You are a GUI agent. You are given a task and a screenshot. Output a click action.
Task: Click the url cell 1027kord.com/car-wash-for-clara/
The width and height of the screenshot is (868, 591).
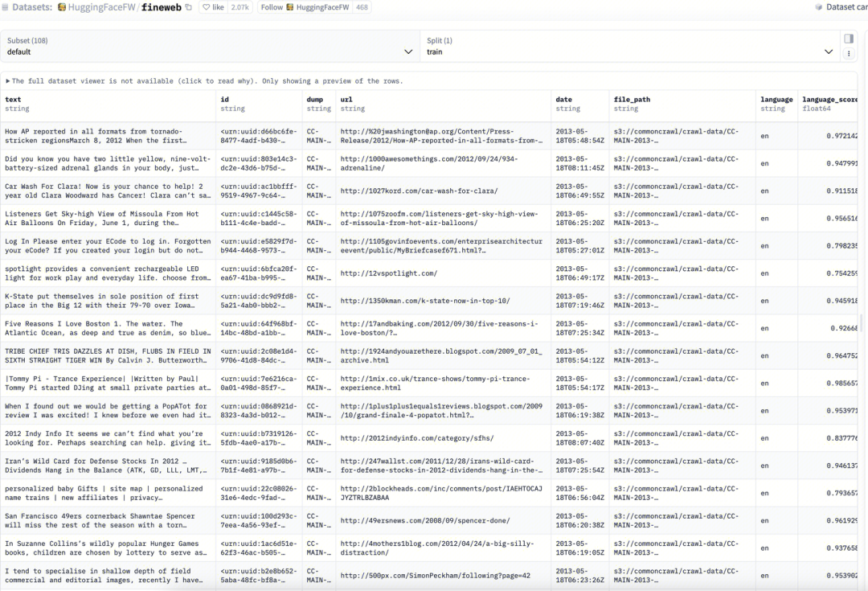[x=444, y=191]
